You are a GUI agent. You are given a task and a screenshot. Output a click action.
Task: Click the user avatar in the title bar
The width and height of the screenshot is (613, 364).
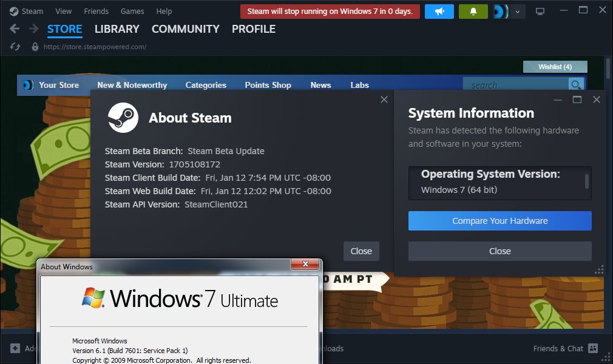501,12
